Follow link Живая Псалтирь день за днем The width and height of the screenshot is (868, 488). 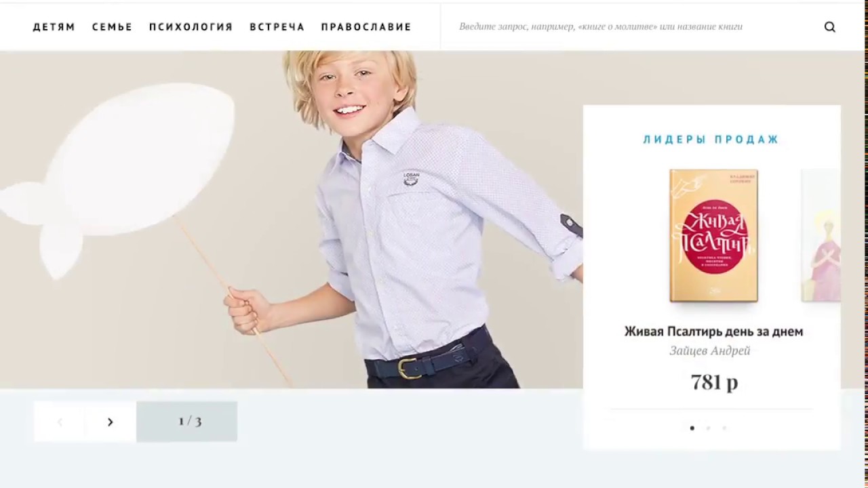(713, 331)
